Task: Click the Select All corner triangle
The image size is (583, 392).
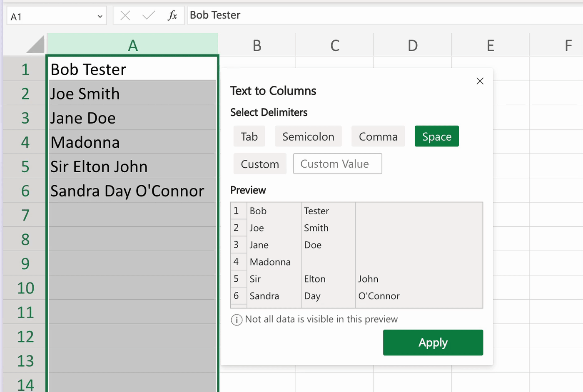Action: coord(36,45)
